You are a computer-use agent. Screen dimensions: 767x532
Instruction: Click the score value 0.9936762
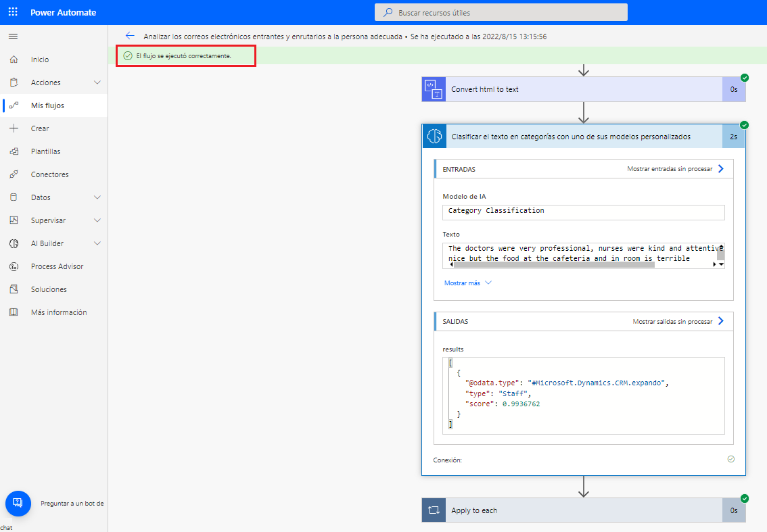point(521,404)
